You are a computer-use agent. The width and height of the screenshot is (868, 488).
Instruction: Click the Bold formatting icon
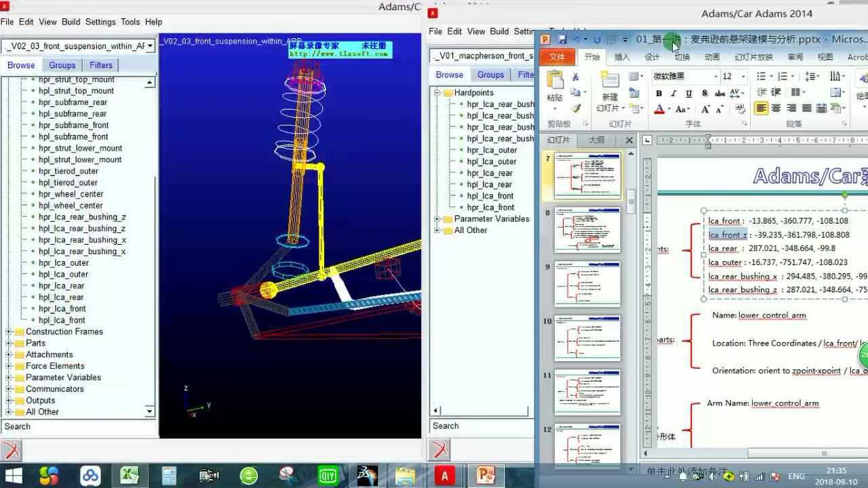pos(658,94)
